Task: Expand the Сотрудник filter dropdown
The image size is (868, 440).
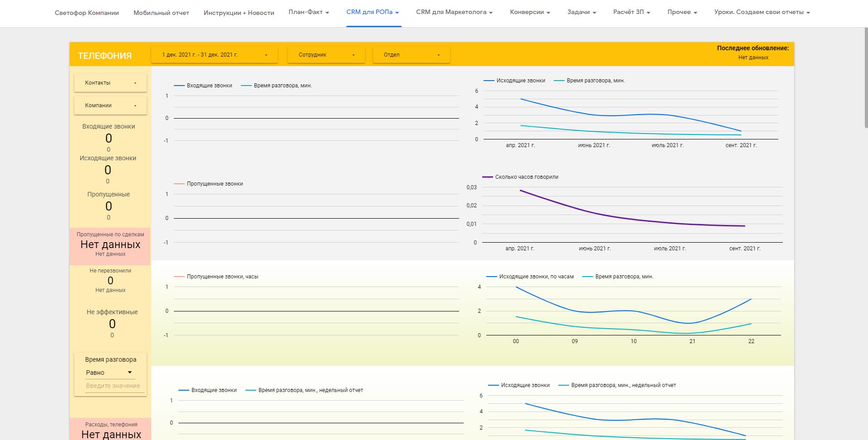Action: [x=326, y=55]
